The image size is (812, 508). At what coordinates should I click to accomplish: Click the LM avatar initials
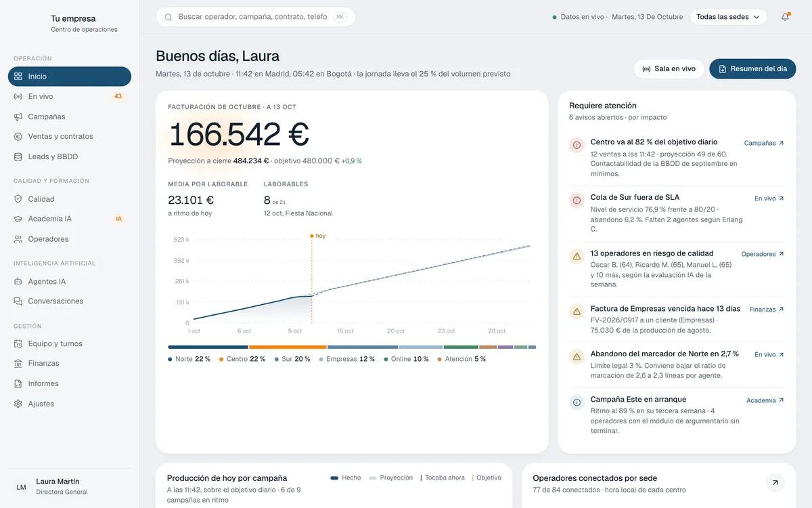tap(21, 486)
